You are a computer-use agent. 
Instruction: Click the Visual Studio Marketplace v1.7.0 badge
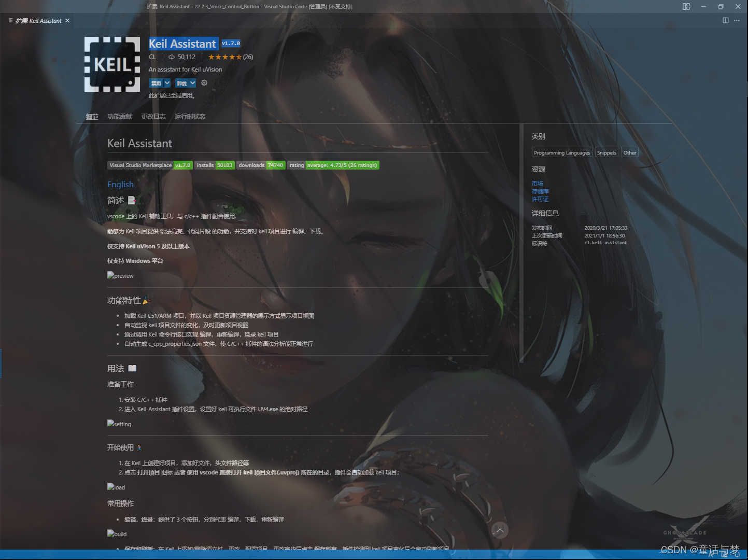pyautogui.click(x=150, y=165)
